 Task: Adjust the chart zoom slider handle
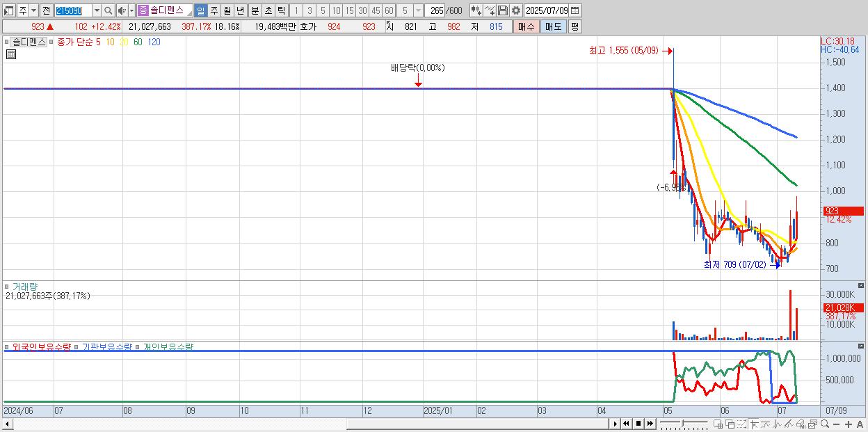coord(682,423)
